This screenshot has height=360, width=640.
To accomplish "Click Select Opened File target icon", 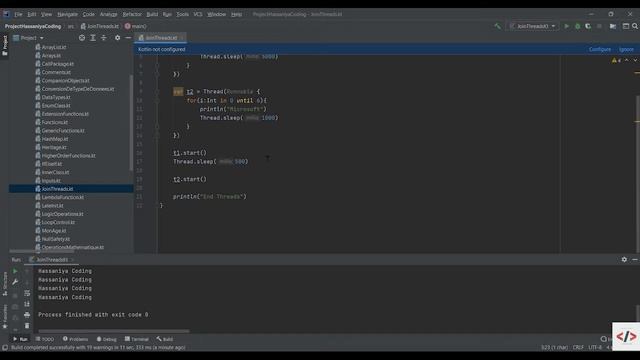I will click(x=82, y=38).
